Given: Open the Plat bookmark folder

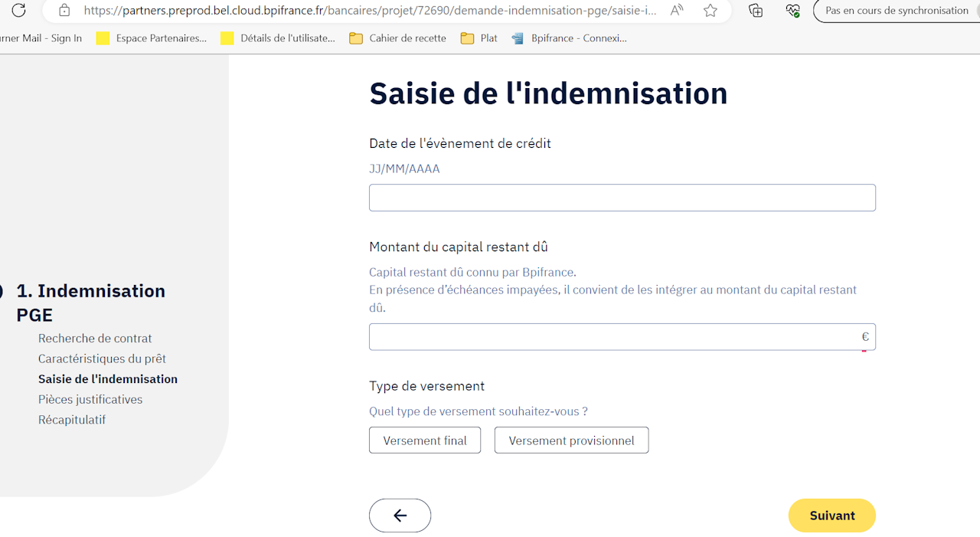Looking at the screenshot, I should pyautogui.click(x=479, y=38).
